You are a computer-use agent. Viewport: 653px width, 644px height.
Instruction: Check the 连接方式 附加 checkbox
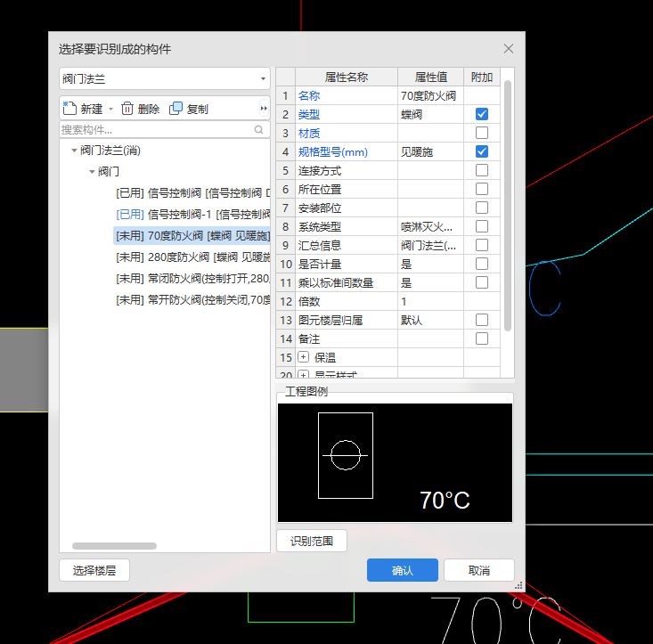[x=482, y=170]
